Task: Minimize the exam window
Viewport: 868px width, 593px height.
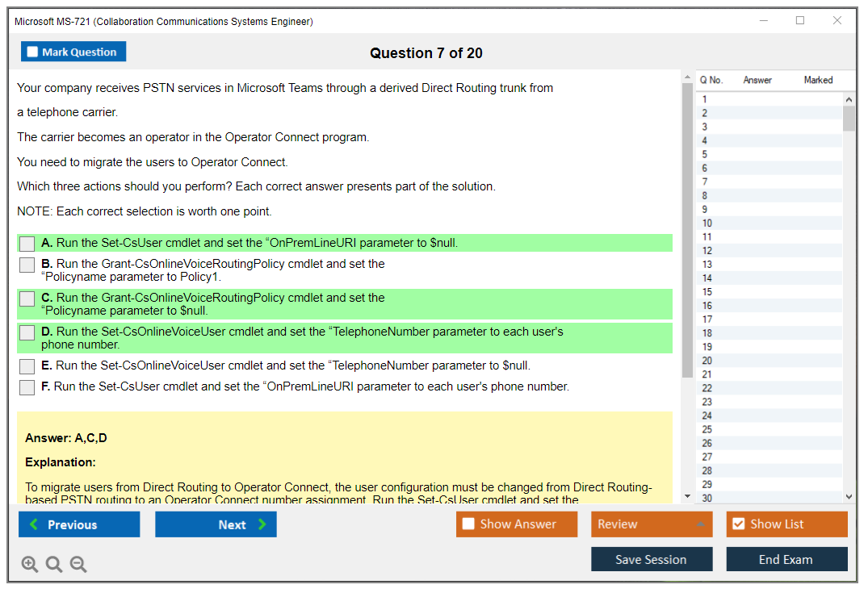Action: tap(764, 20)
